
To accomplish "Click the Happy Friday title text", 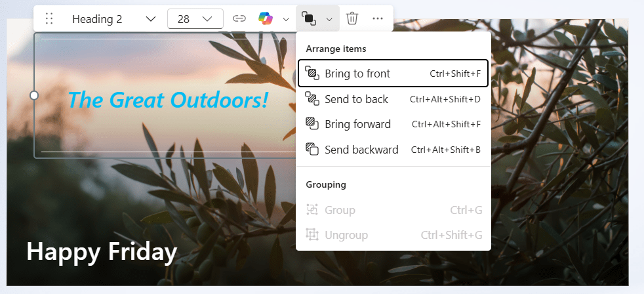I will point(102,251).
